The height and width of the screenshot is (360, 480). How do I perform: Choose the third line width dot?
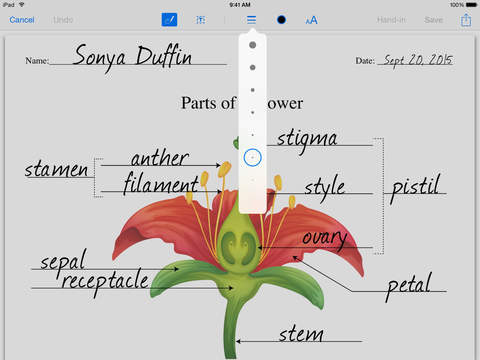pyautogui.click(x=253, y=90)
